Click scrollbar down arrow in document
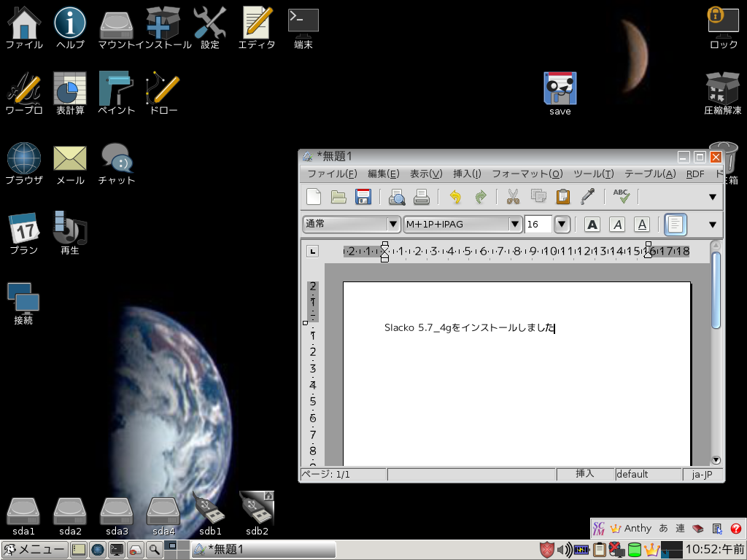This screenshot has width=747, height=560. click(x=716, y=460)
